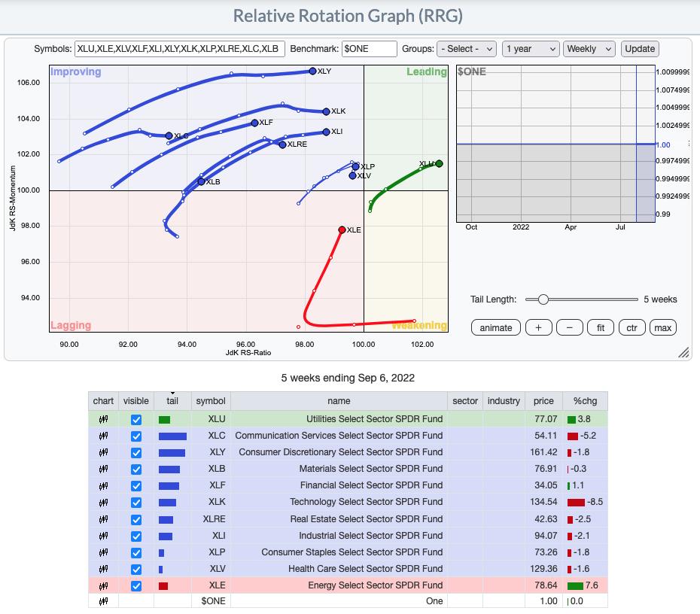The height and width of the screenshot is (614, 700).
Task: Sort table by %chg column header
Action: [585, 401]
